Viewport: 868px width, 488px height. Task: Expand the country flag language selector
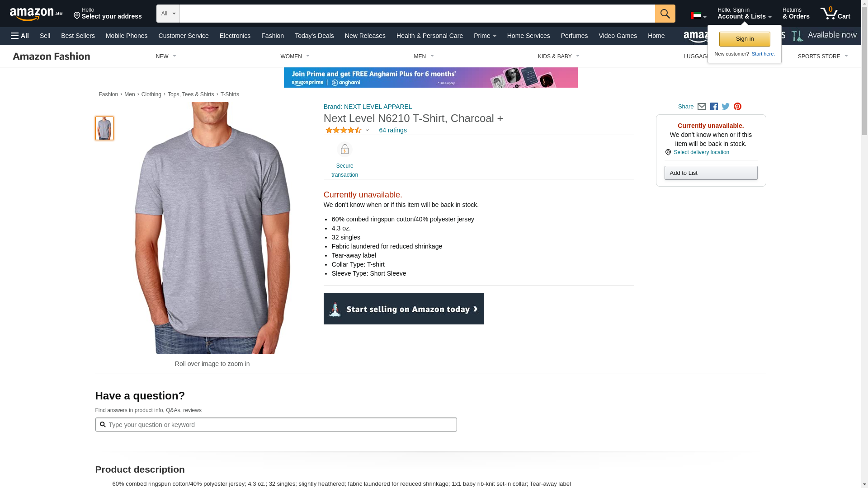698,16
